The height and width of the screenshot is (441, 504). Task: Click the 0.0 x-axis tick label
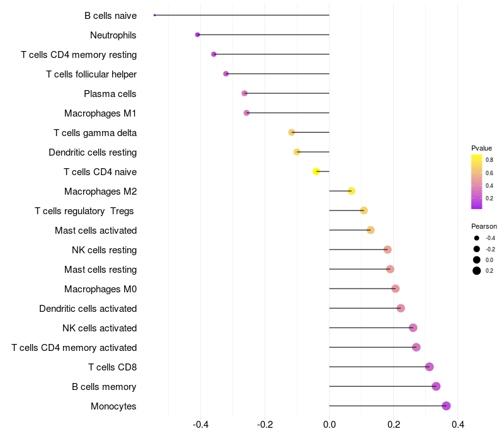coord(329,425)
